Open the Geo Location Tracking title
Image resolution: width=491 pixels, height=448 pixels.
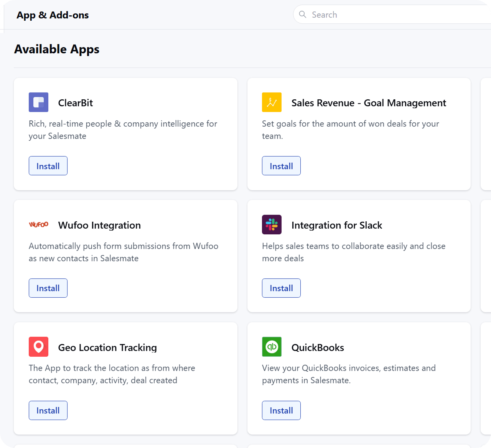107,348
